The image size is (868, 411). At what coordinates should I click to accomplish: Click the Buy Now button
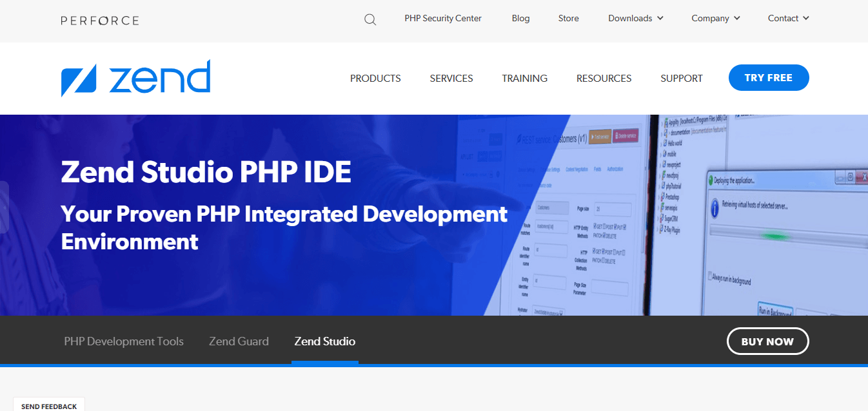767,341
